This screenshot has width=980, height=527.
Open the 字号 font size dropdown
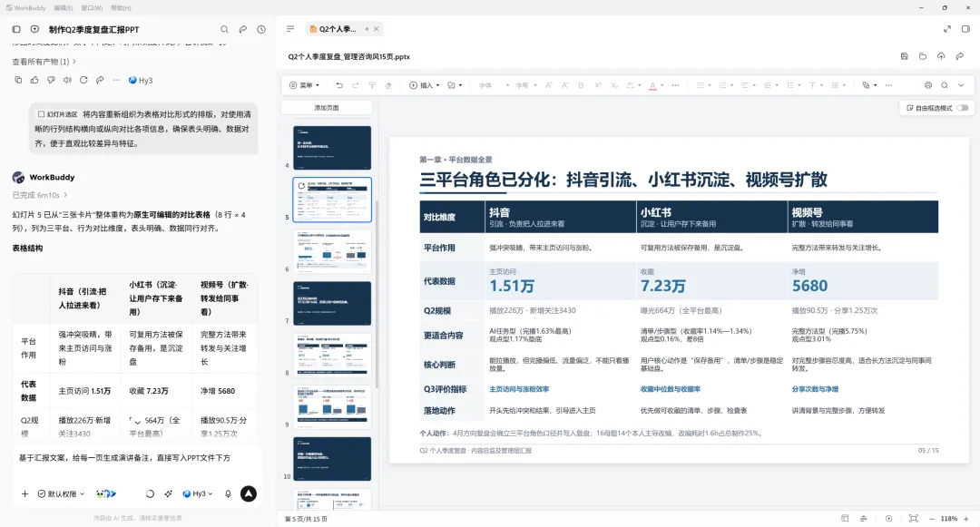pyautogui.click(x=526, y=85)
